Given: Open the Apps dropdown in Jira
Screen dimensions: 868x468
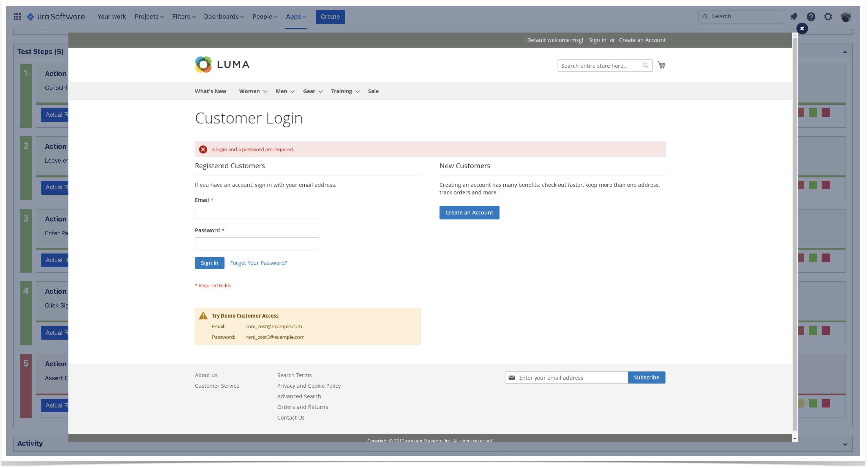Looking at the screenshot, I should 296,17.
